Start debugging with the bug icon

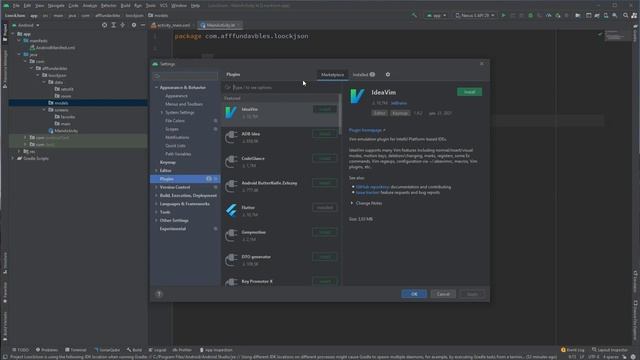click(x=531, y=16)
